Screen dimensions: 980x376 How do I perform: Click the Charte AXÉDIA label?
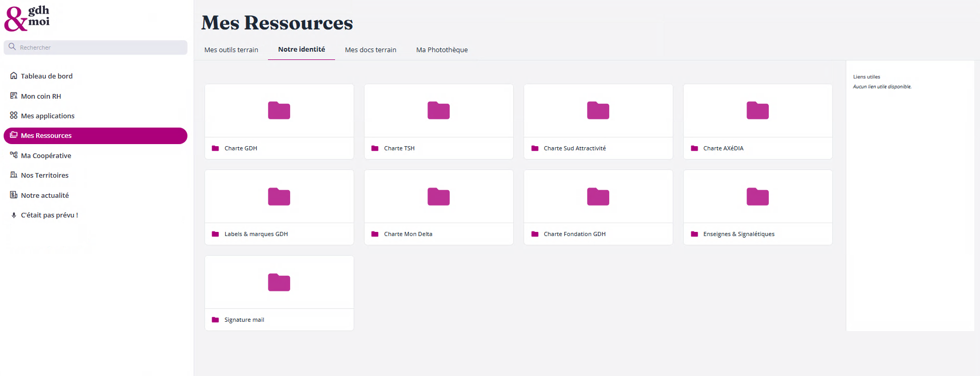723,148
